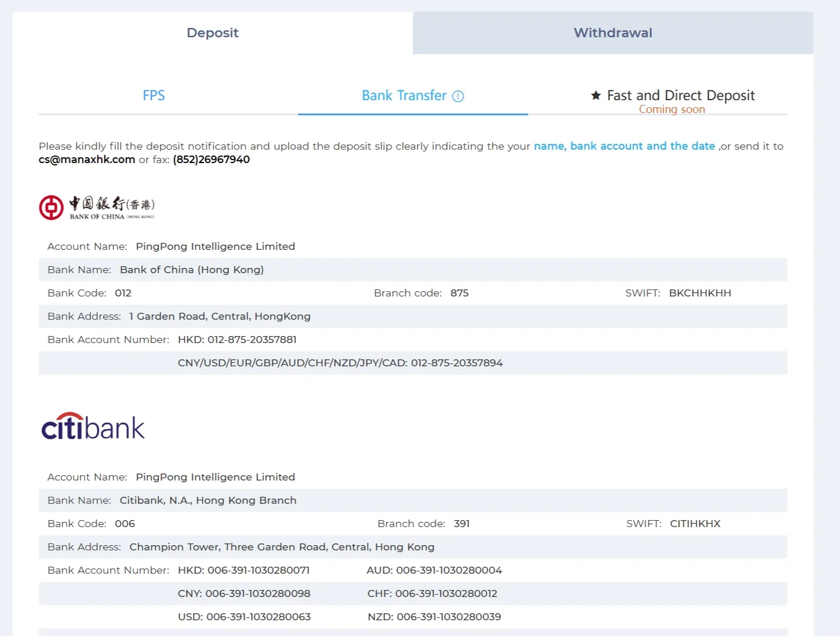Click the Branch code value 391
840x636 pixels.
(462, 524)
